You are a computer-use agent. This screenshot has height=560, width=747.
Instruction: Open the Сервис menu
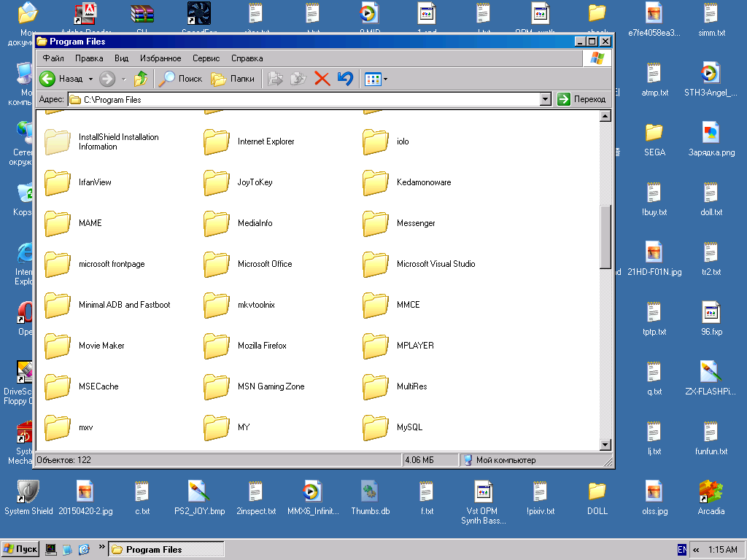[206, 58]
